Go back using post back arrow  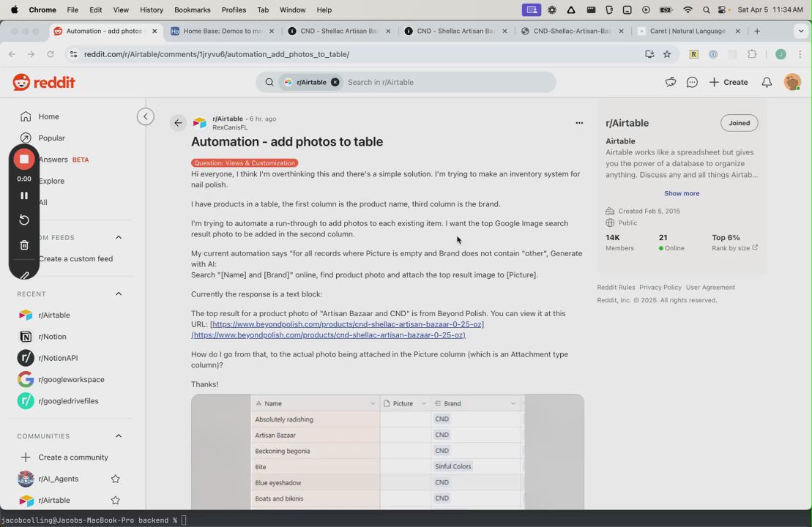point(178,123)
